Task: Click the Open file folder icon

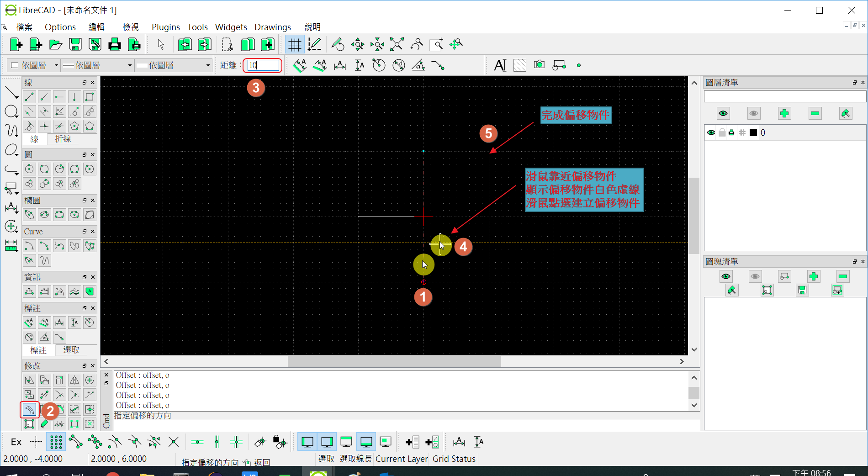Action: click(55, 44)
